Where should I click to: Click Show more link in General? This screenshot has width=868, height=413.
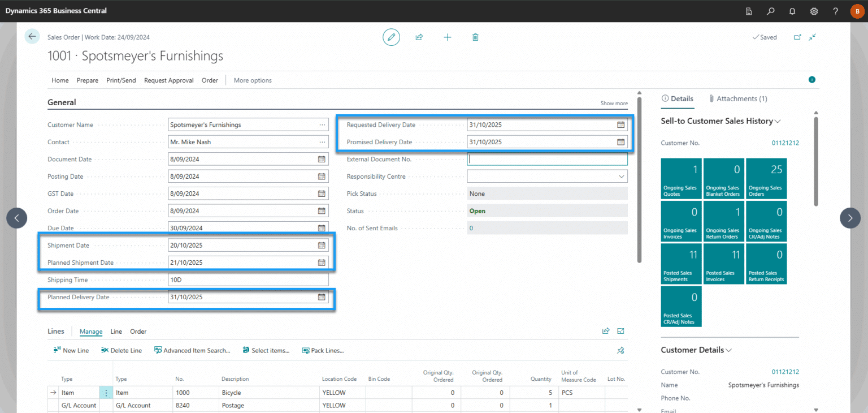coord(614,104)
